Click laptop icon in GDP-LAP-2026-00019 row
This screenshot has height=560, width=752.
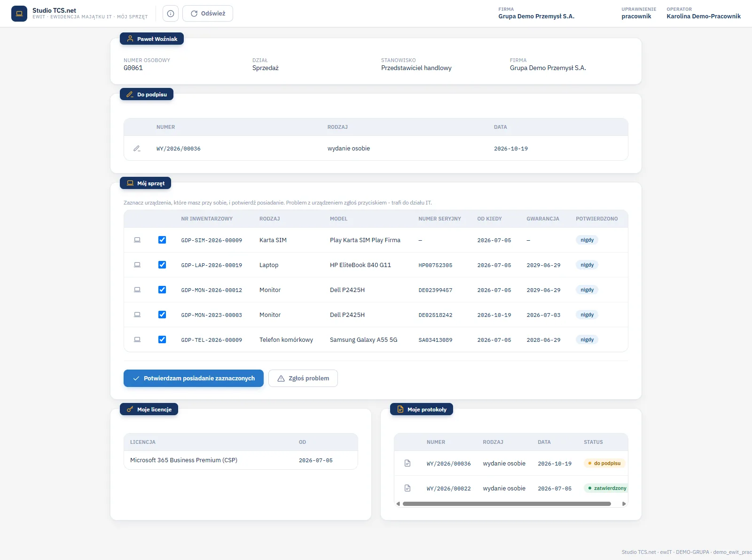click(x=137, y=265)
